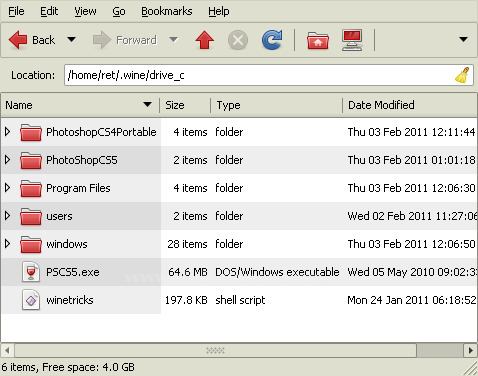This screenshot has width=478, height=376.
Task: Sort the list by the Type column
Action: [276, 105]
